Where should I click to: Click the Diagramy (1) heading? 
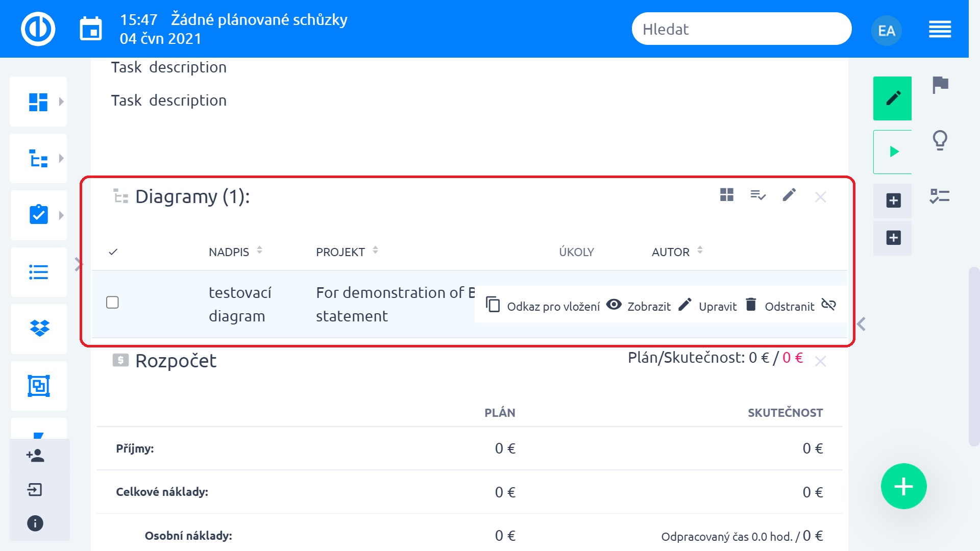tap(192, 197)
